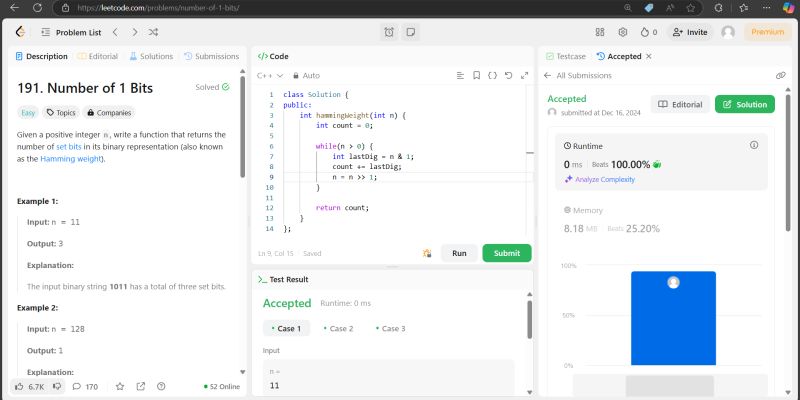The height and width of the screenshot is (400, 800).
Task: Select Case 2 test tab
Action: point(338,329)
